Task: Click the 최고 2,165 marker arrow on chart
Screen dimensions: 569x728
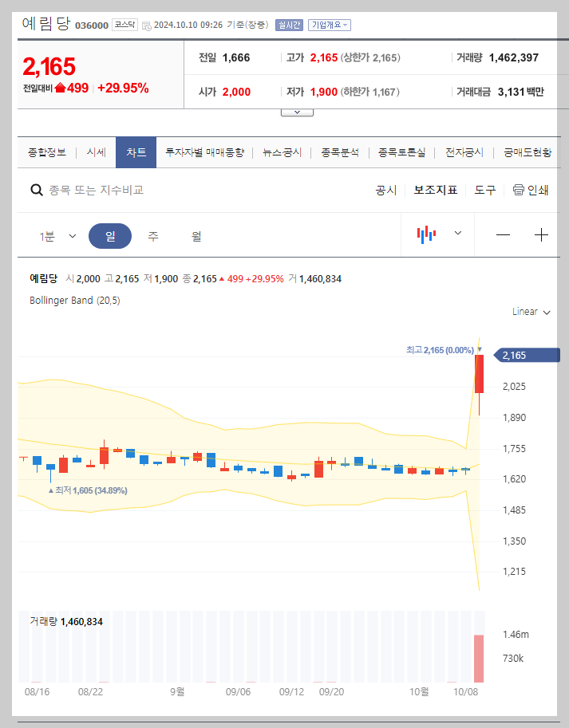Action: (x=479, y=348)
